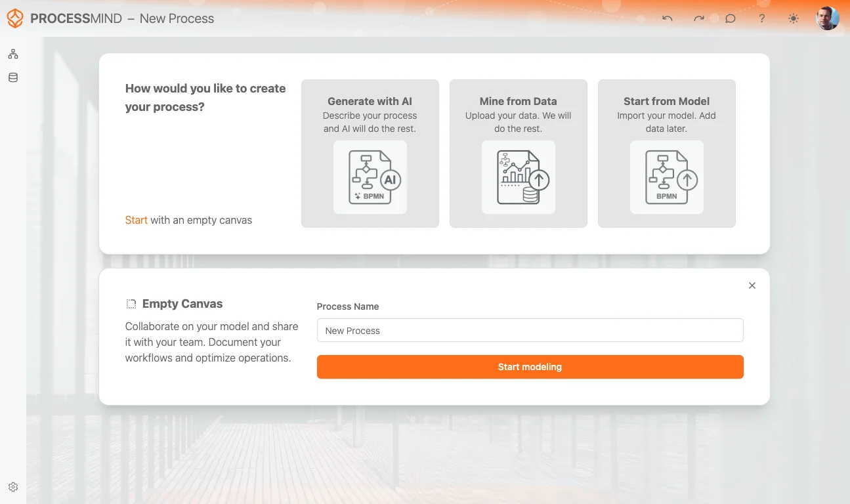Screen dimensions: 850x504
Task: Click the Process Name label
Action: pos(348,306)
